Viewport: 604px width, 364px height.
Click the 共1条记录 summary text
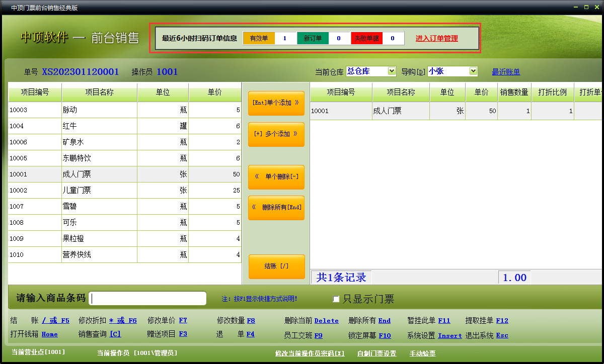[341, 278]
